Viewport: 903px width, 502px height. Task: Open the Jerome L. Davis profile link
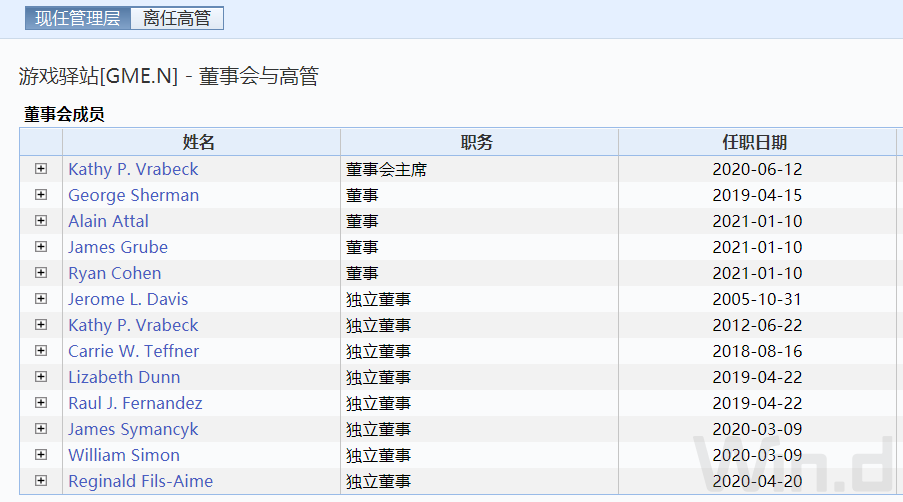128,299
